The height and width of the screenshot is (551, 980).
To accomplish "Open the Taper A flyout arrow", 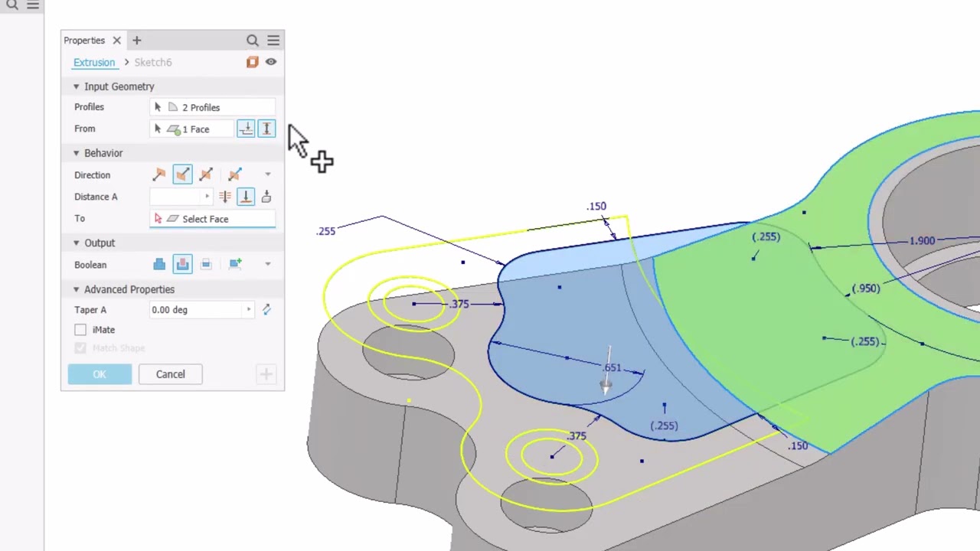I will click(248, 310).
